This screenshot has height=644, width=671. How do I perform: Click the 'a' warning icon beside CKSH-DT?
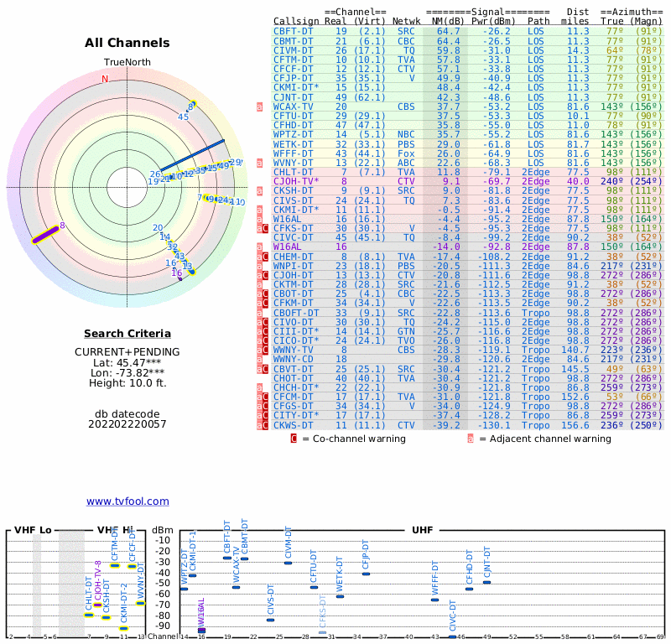[x=259, y=191]
